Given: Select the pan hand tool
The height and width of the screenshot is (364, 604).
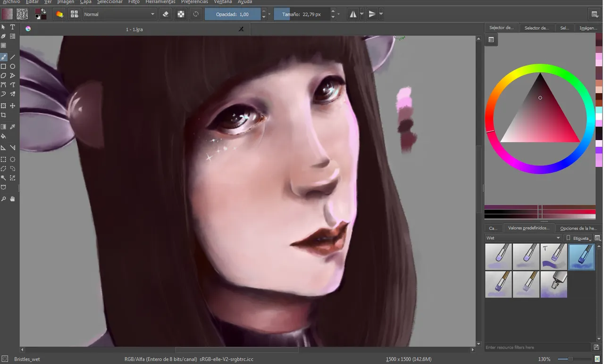Looking at the screenshot, I should (13, 199).
